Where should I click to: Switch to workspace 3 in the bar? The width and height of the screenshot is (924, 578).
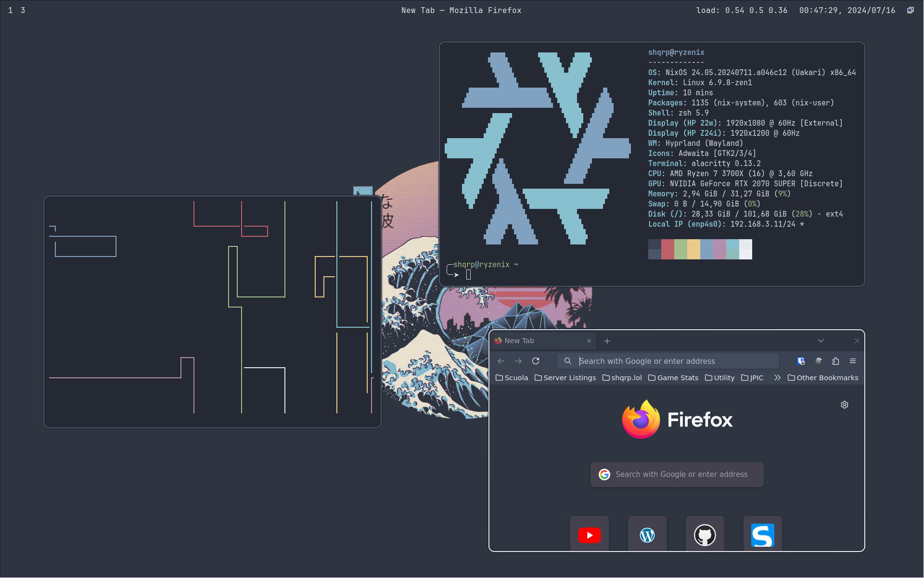[x=23, y=10]
